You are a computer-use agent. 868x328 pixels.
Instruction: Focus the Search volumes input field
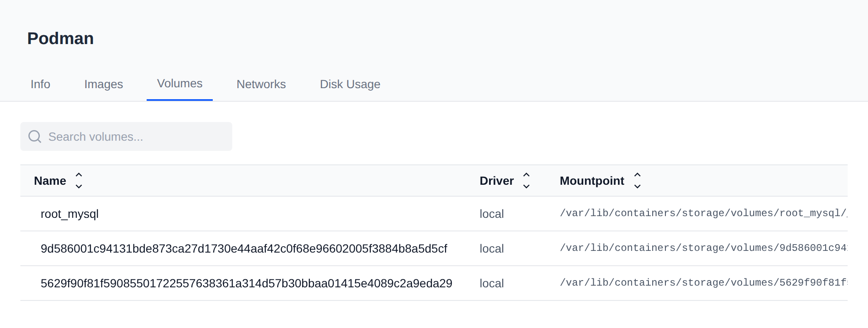126,136
